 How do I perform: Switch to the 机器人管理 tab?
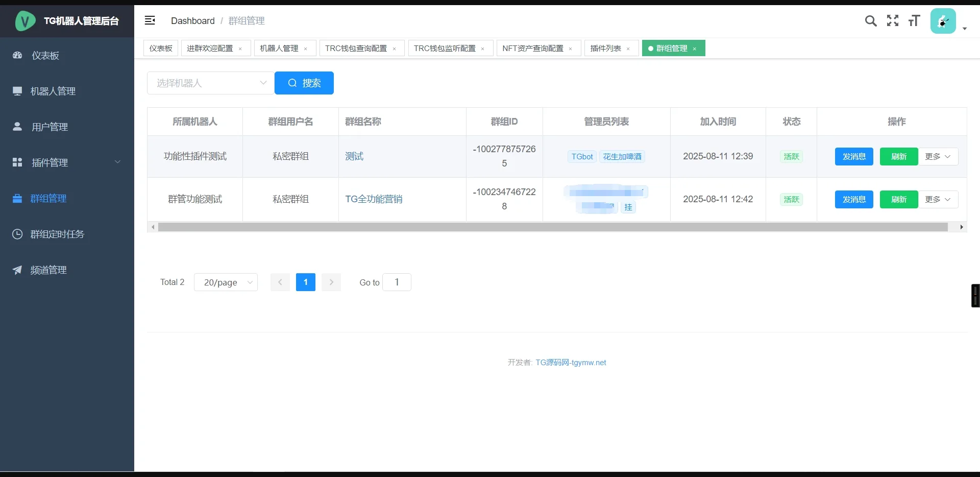click(x=279, y=49)
